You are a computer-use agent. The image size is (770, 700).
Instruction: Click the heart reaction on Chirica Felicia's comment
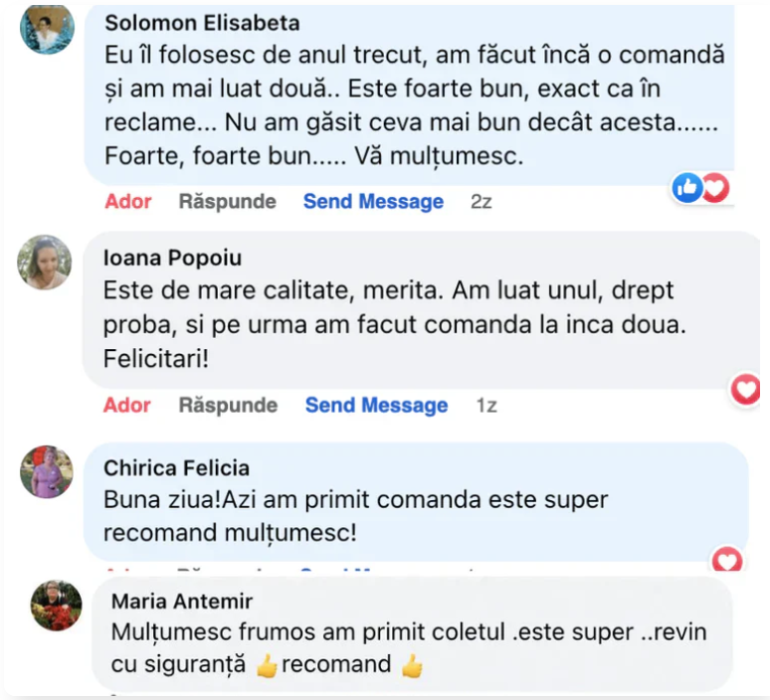[728, 561]
